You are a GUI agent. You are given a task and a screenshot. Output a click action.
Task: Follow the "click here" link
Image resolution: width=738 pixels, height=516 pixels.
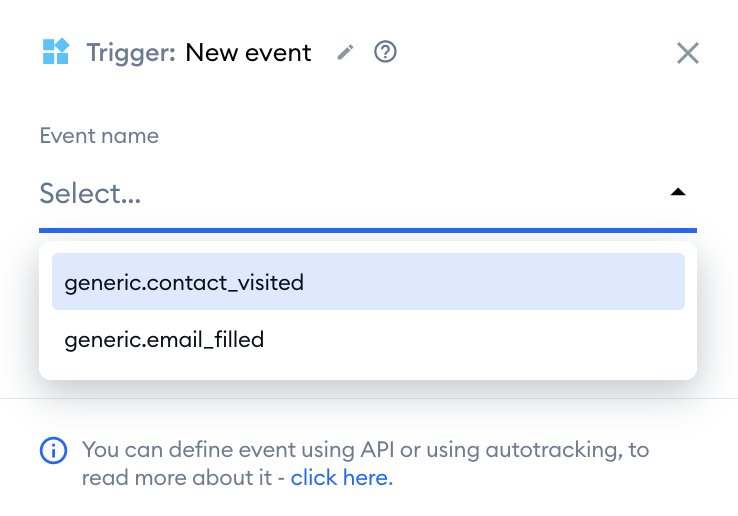click(x=339, y=478)
